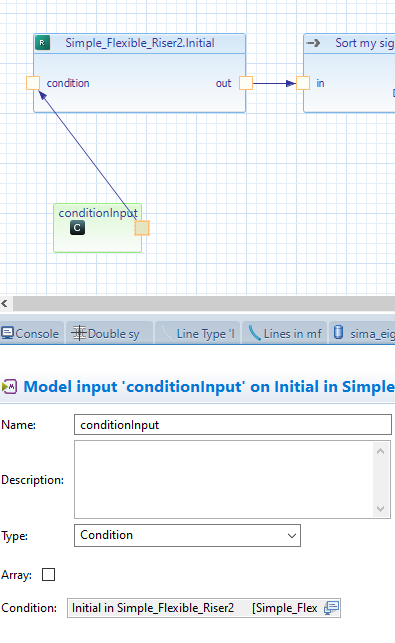The height and width of the screenshot is (643, 395).
Task: Select the in port of the Sort my sig node
Action: tap(303, 83)
